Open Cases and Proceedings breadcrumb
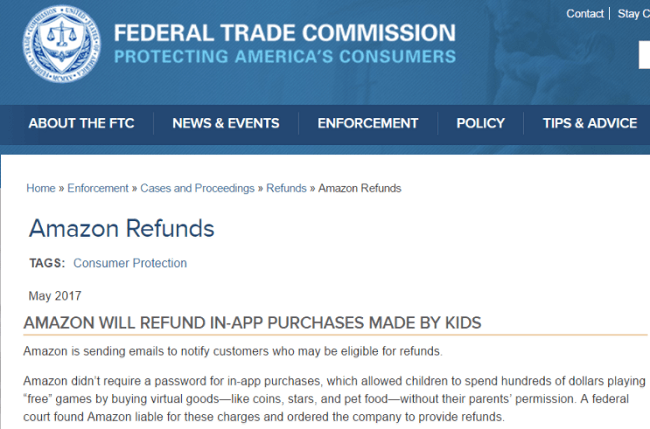 (x=197, y=188)
